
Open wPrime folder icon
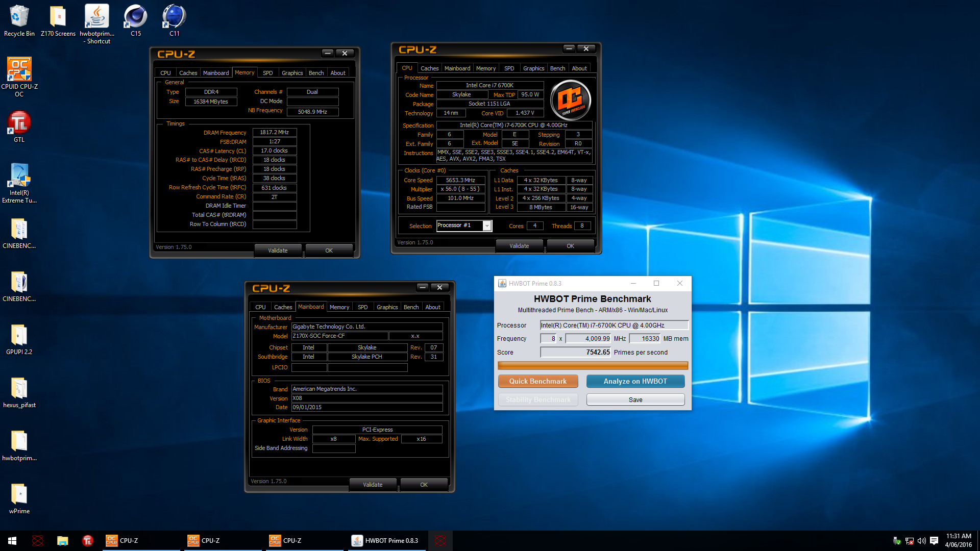point(19,498)
